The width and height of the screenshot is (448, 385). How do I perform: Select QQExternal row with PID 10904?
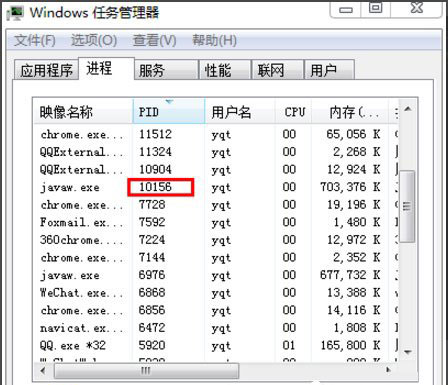click(x=216, y=170)
